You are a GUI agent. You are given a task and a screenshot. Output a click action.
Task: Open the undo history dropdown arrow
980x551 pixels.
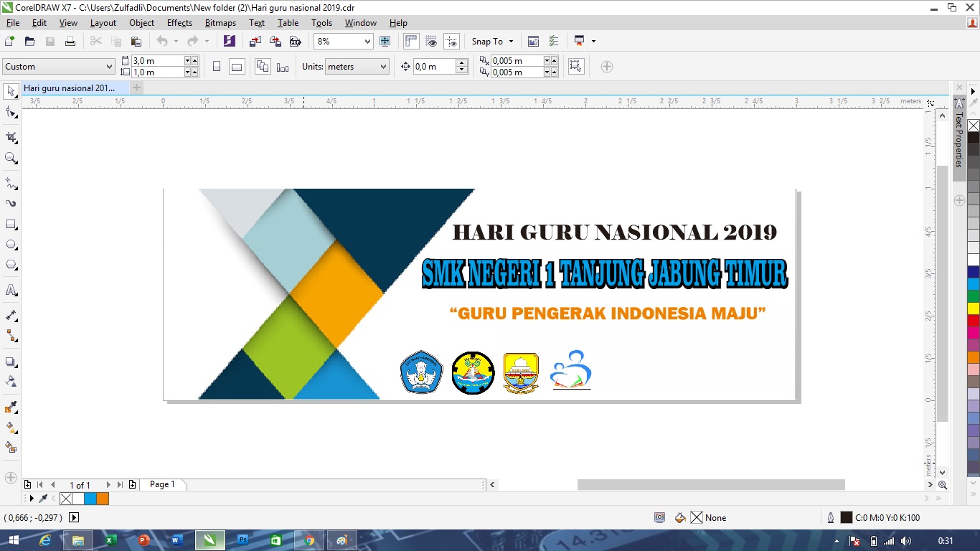click(x=176, y=42)
